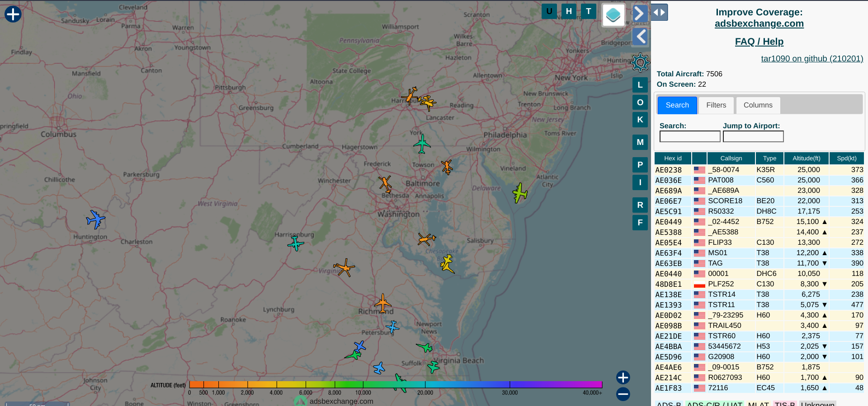Click the left chevron sidebar arrow
868x406 pixels.
point(640,37)
